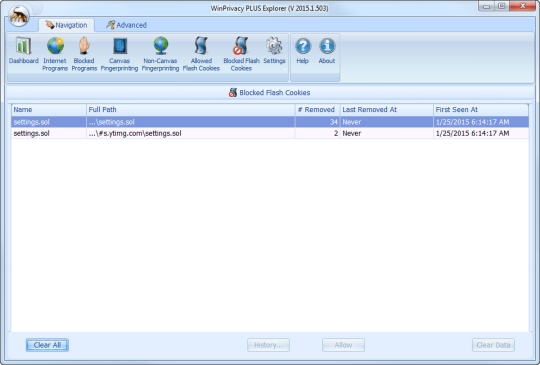Select settings.sol name in s.ytimg.com row
This screenshot has width=540, height=365.
(x=49, y=133)
